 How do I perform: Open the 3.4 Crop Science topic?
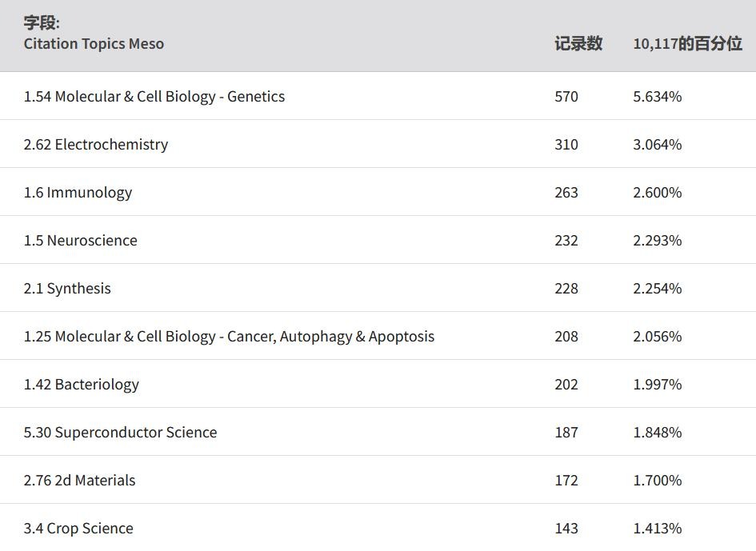(78, 528)
